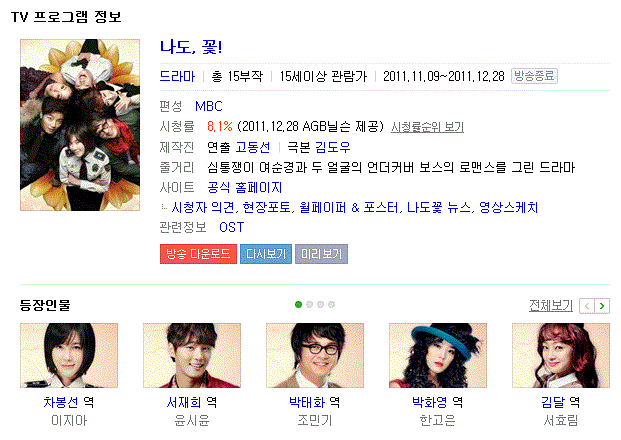Screen dimensions: 621x440
Task: Open the 공식 홈페이지 link
Action: [244, 187]
